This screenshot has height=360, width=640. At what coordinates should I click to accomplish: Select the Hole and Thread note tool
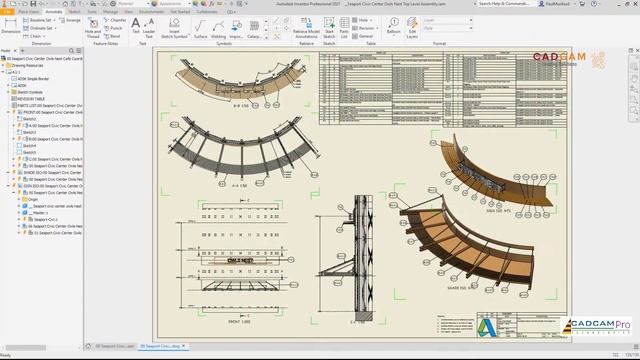(93, 28)
